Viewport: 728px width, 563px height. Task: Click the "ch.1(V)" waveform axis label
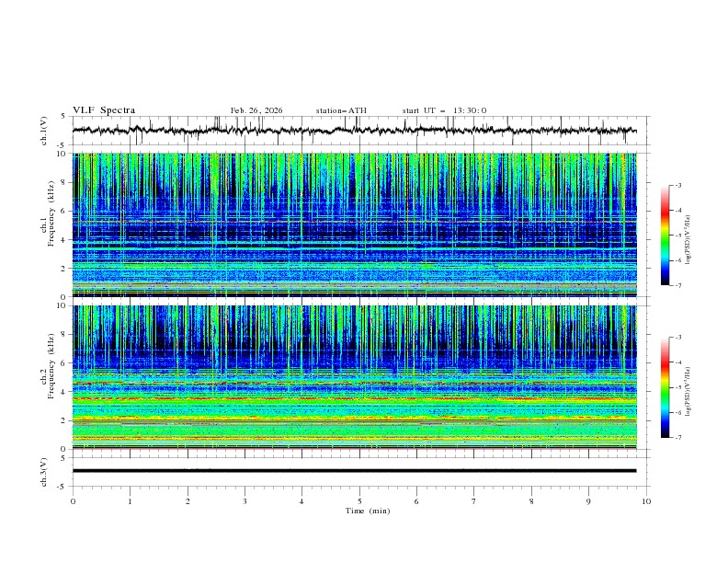44,131
